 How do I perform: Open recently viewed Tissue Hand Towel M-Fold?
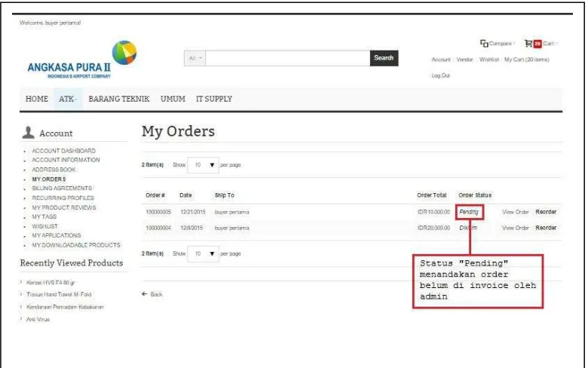59,294
